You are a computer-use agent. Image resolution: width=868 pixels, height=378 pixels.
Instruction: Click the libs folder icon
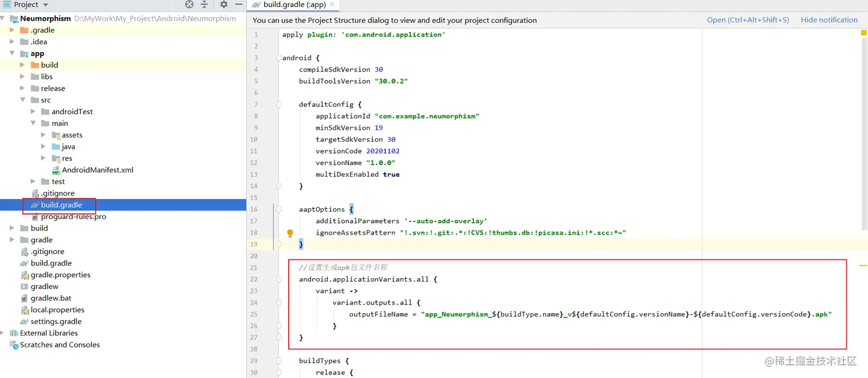34,77
